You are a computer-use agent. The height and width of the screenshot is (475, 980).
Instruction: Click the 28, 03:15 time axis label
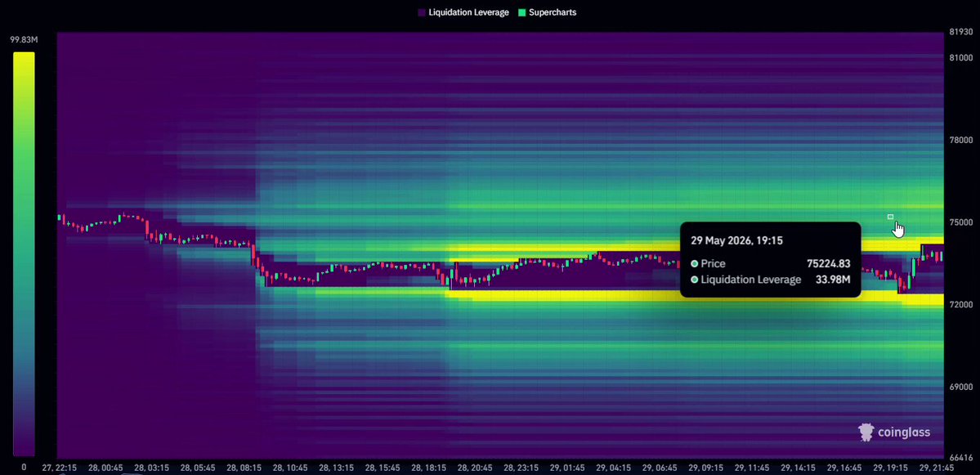coord(152,468)
